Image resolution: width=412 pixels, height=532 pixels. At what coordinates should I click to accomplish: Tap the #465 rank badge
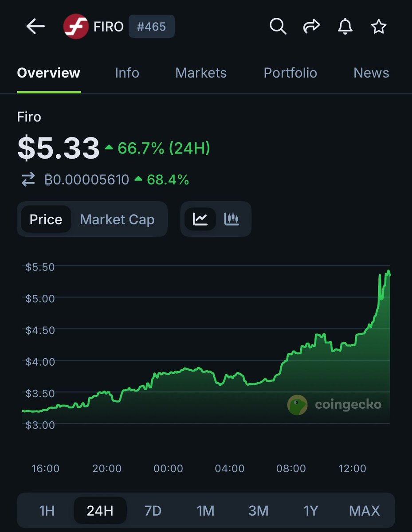[x=151, y=27]
